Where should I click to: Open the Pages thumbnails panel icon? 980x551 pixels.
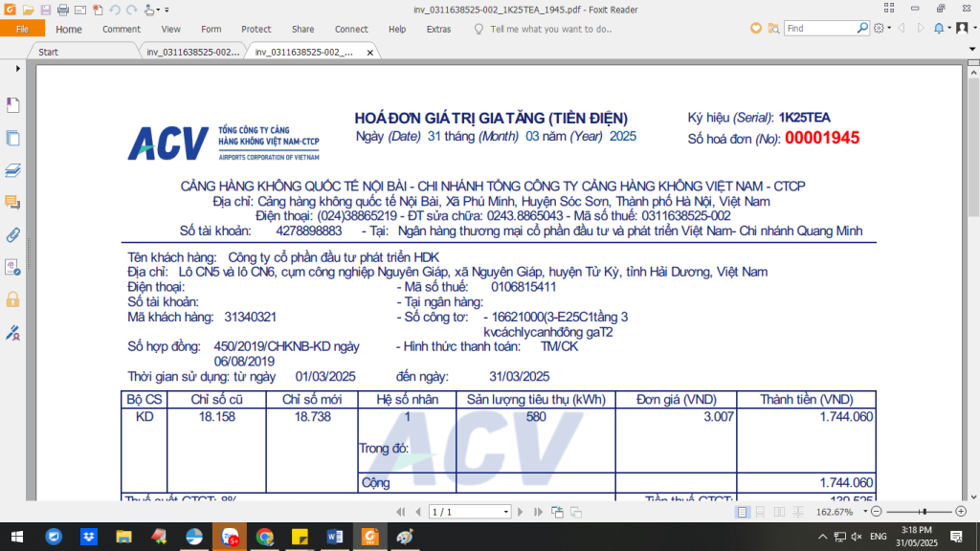pyautogui.click(x=12, y=138)
